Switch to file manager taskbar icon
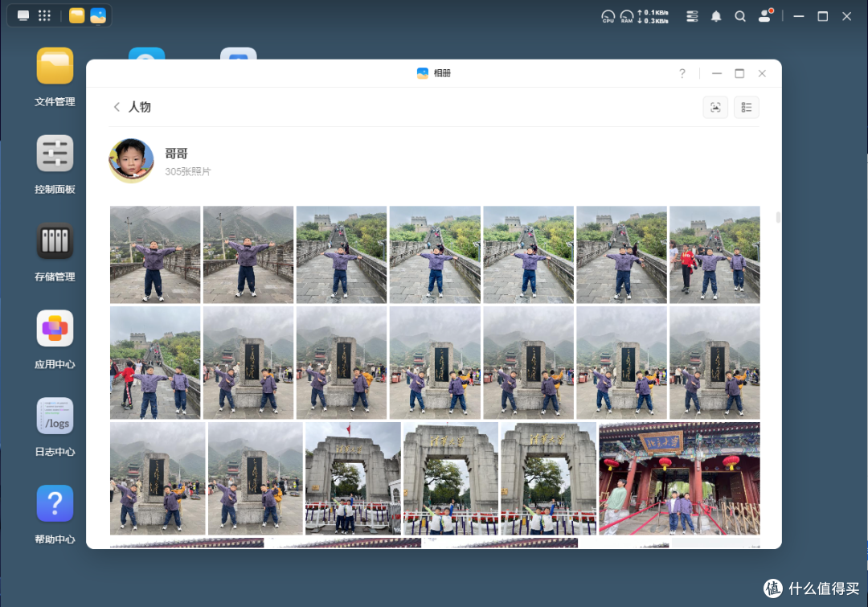This screenshot has height=607, width=868. point(77,15)
